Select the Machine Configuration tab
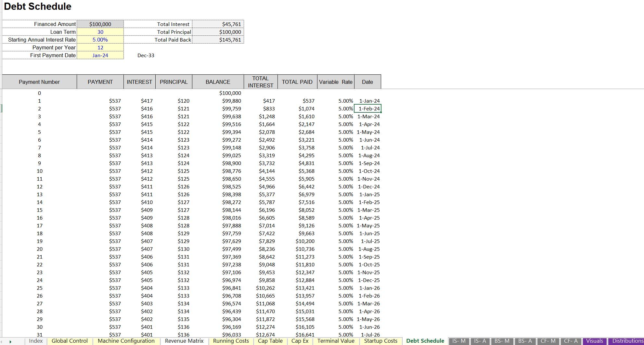 tap(126, 341)
